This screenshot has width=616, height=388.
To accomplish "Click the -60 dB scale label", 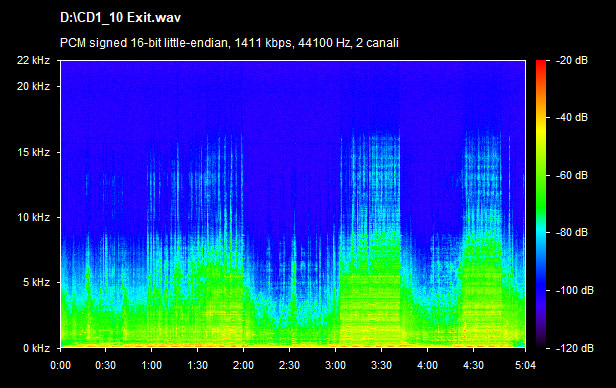I will [572, 175].
